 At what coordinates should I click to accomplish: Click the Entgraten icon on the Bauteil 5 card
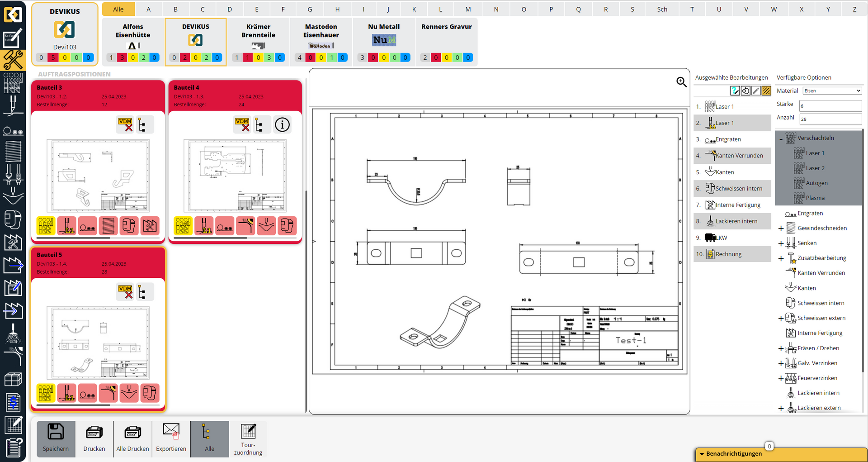pyautogui.click(x=87, y=393)
